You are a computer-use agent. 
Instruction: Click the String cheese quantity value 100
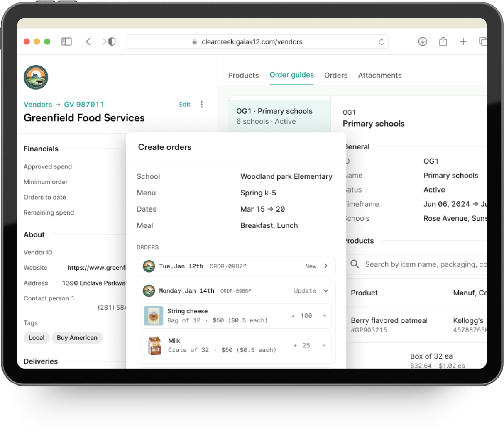click(306, 316)
